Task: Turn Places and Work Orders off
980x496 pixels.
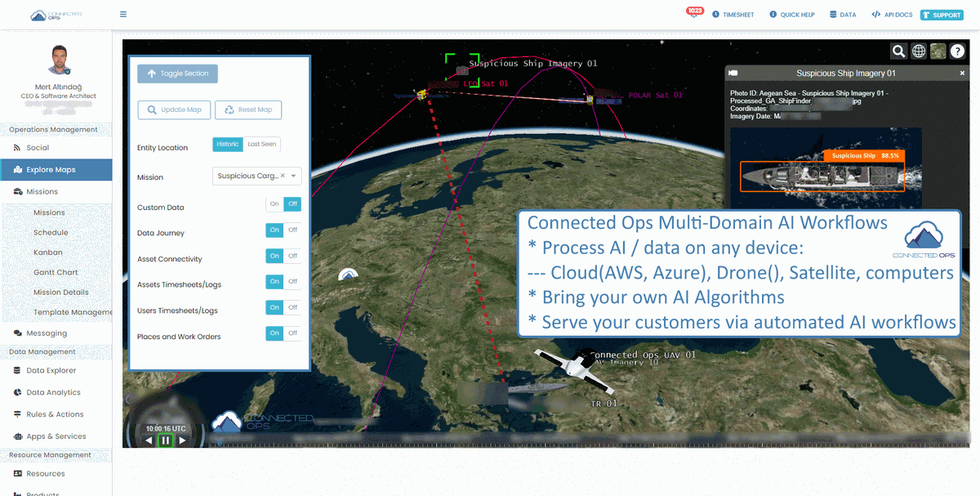Action: (292, 333)
